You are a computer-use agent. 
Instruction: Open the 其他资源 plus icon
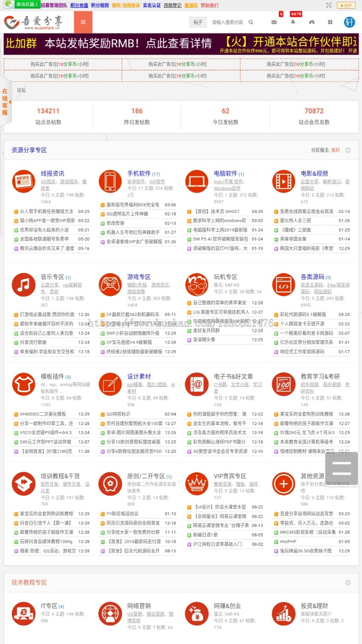(x=284, y=484)
